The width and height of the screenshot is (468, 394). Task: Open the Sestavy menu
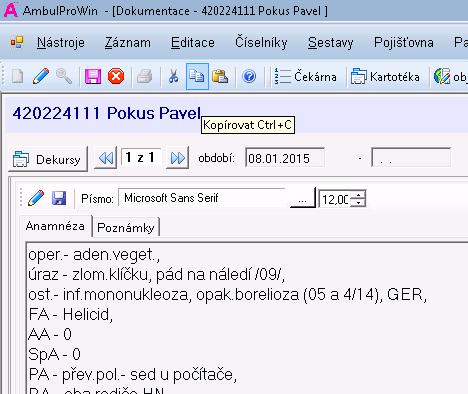click(x=330, y=43)
